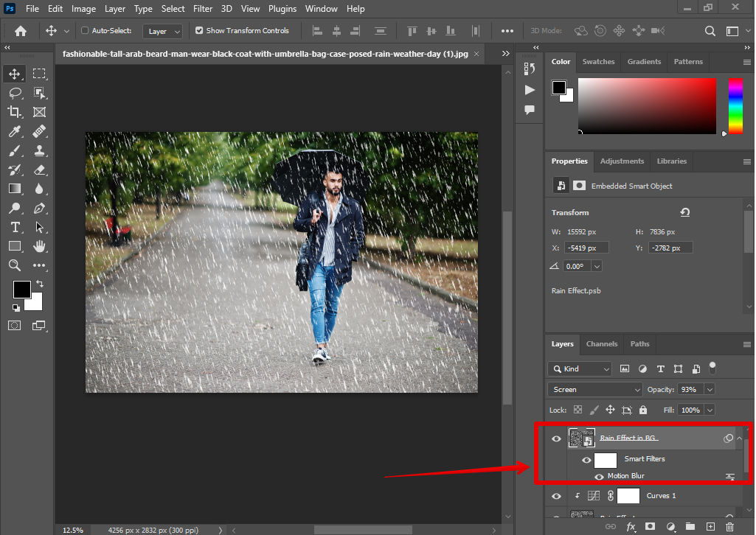Hide the Motion Blur filter
Screen dimensions: 756x535
(599, 476)
